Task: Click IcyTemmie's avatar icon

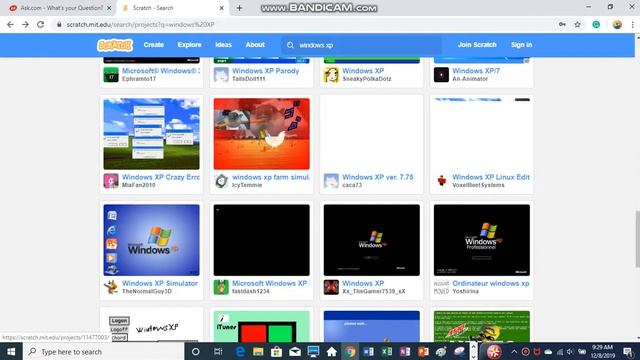Action: pyautogui.click(x=221, y=181)
